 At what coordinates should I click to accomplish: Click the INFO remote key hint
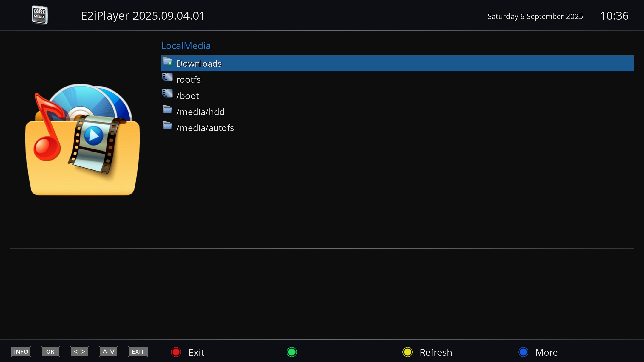pyautogui.click(x=21, y=352)
